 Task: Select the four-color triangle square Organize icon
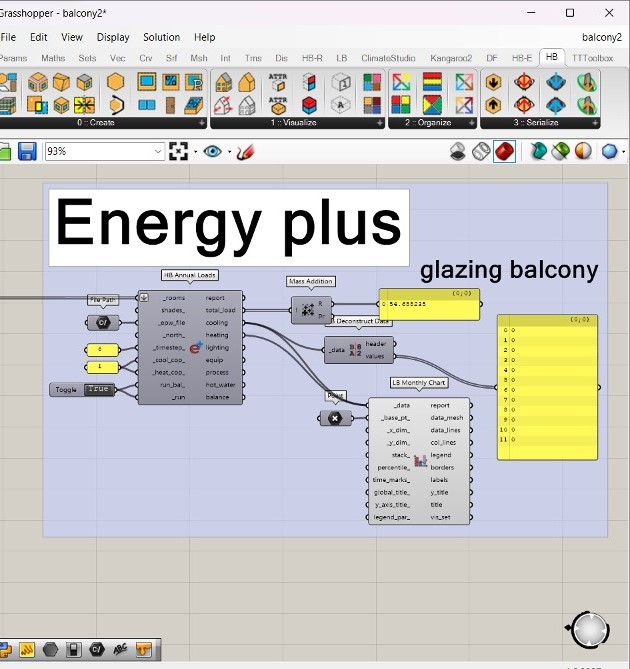point(432,105)
